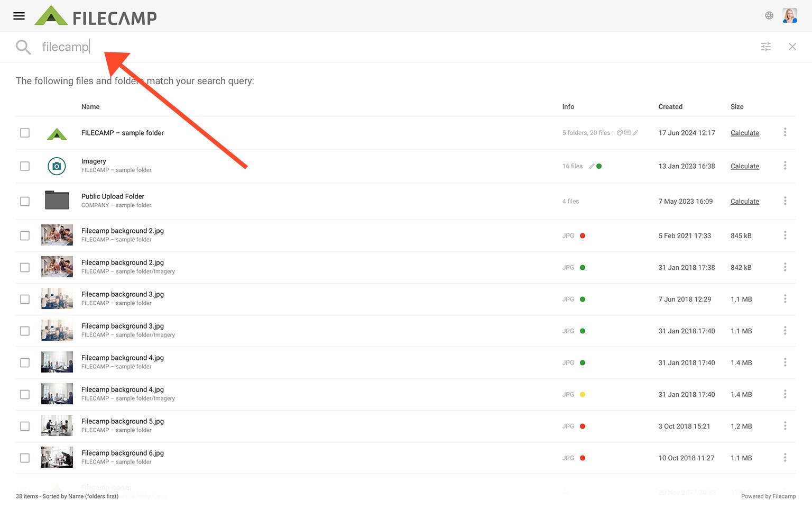The image size is (812, 508).
Task: Open the 'Imagery' folder name
Action: coord(94,161)
